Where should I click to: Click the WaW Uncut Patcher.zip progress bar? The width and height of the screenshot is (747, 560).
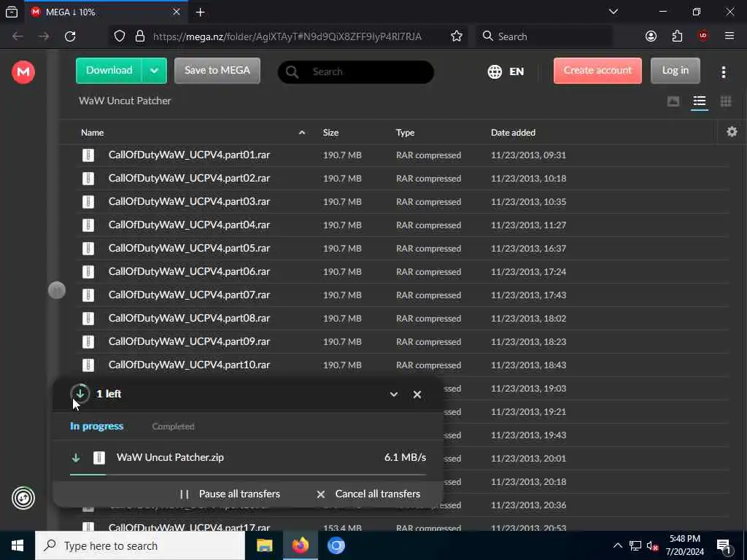(248, 474)
